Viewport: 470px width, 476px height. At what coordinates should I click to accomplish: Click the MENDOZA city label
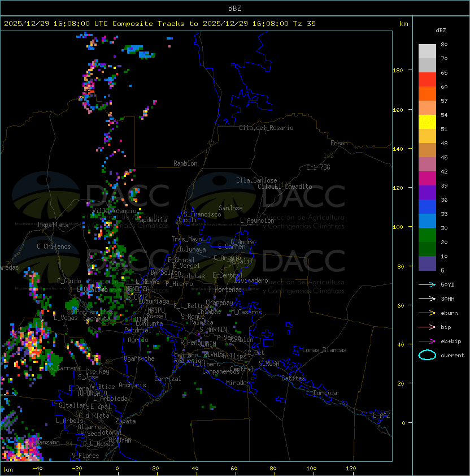point(137,289)
